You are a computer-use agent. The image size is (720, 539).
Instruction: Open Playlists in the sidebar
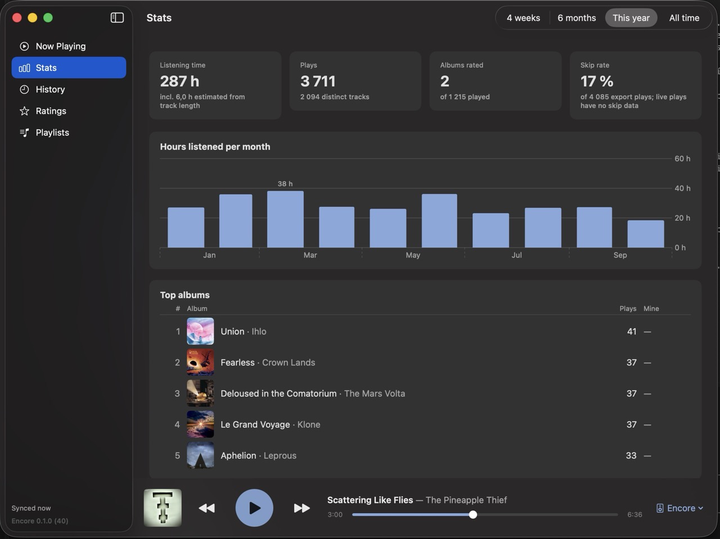(69, 132)
